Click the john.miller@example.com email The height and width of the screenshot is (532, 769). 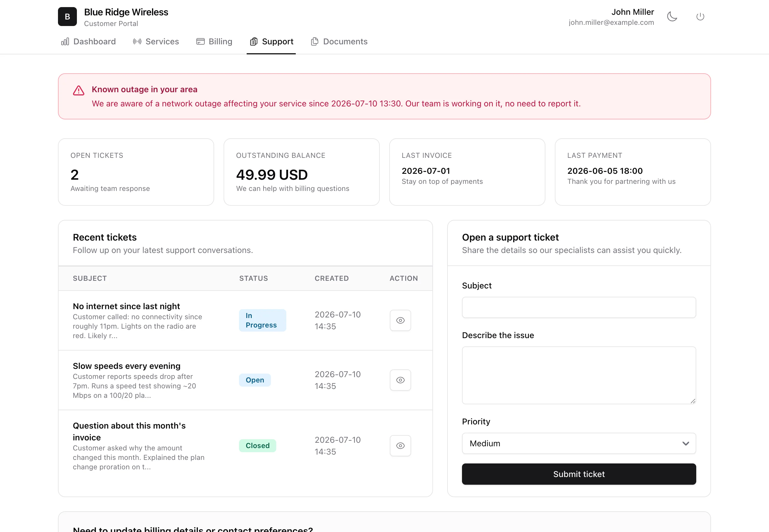(611, 22)
